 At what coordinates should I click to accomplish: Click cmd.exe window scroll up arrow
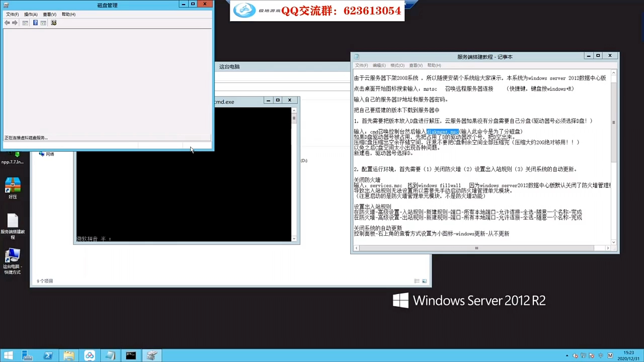tap(294, 111)
